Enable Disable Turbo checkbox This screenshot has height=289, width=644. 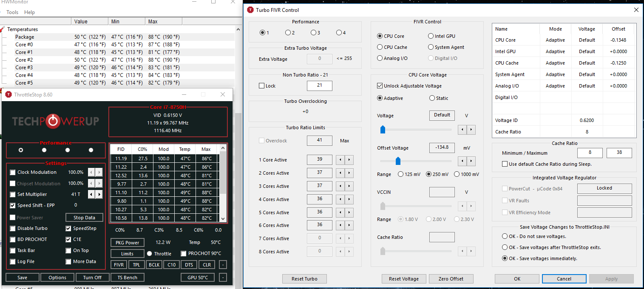click(13, 228)
